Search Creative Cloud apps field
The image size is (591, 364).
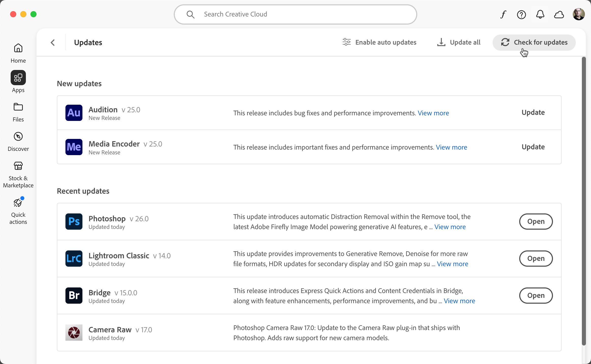click(296, 14)
